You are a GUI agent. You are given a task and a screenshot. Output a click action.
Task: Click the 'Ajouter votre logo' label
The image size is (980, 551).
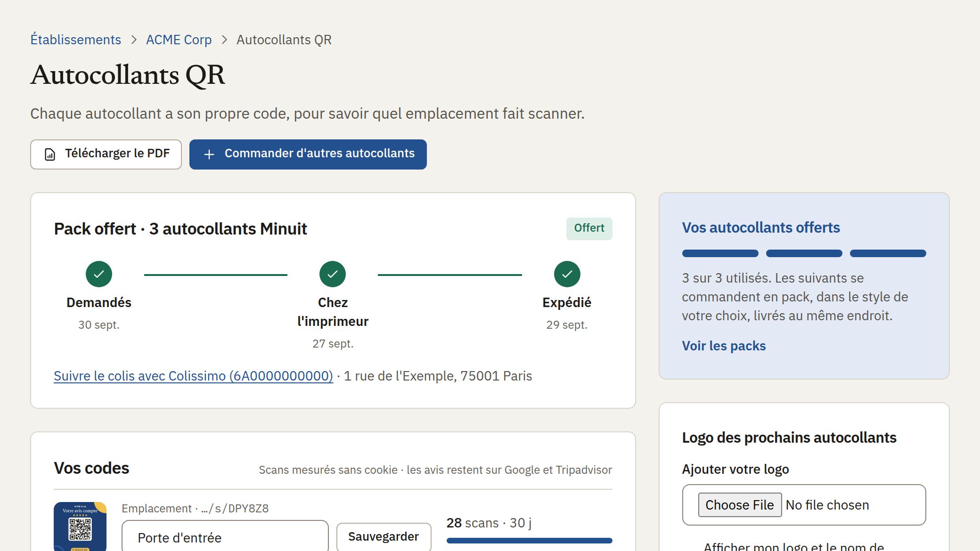click(735, 469)
